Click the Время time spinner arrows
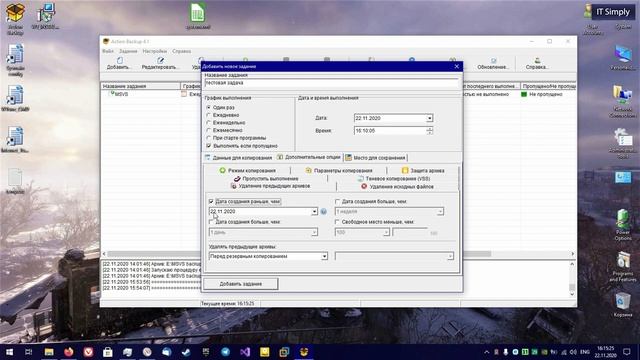640x360 pixels. click(429, 131)
